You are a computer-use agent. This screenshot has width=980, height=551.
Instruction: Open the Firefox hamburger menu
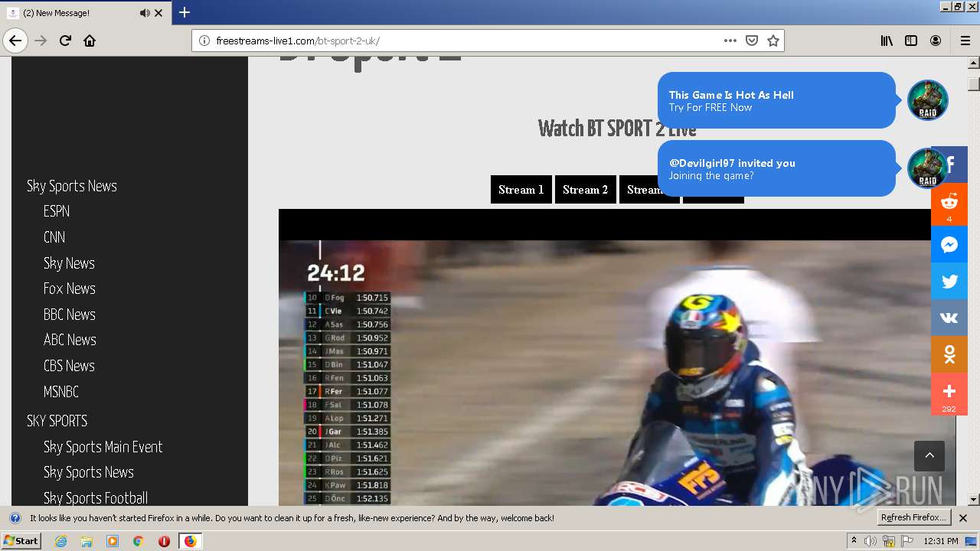coord(965,41)
